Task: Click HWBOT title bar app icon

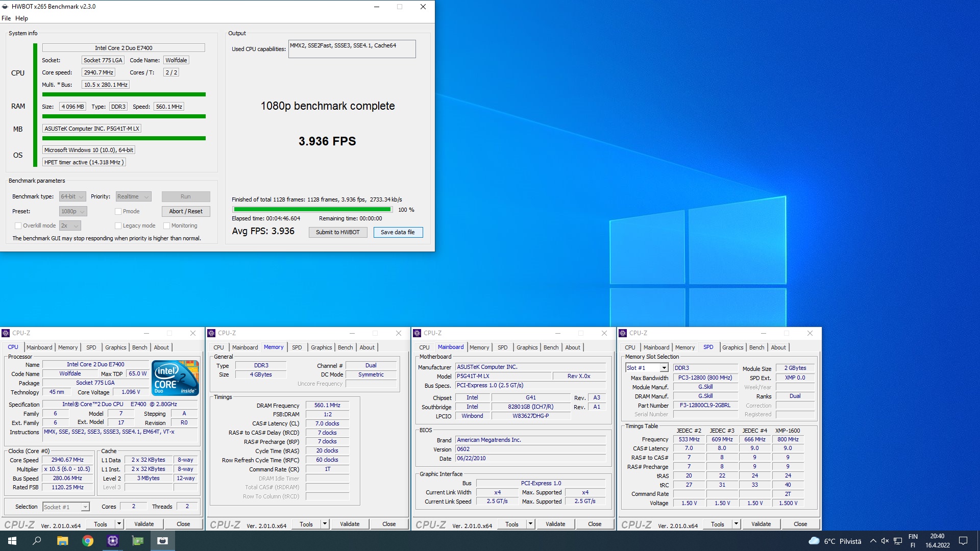Action: 6,7
